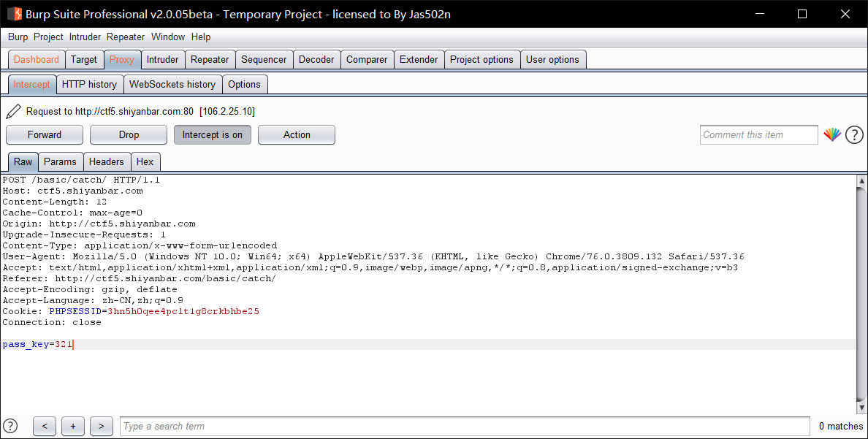Screen dimensions: 868x439
Task: Open the Window menu
Action: 168,37
